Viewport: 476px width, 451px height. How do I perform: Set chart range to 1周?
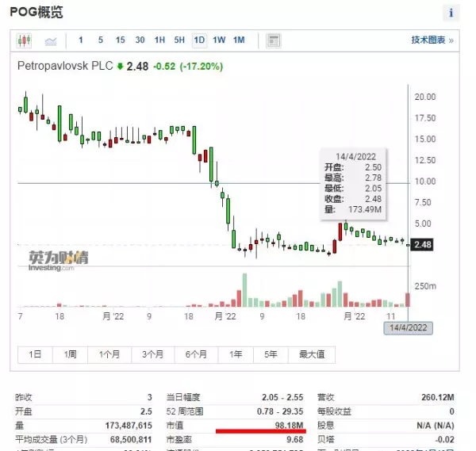pyautogui.click(x=70, y=354)
